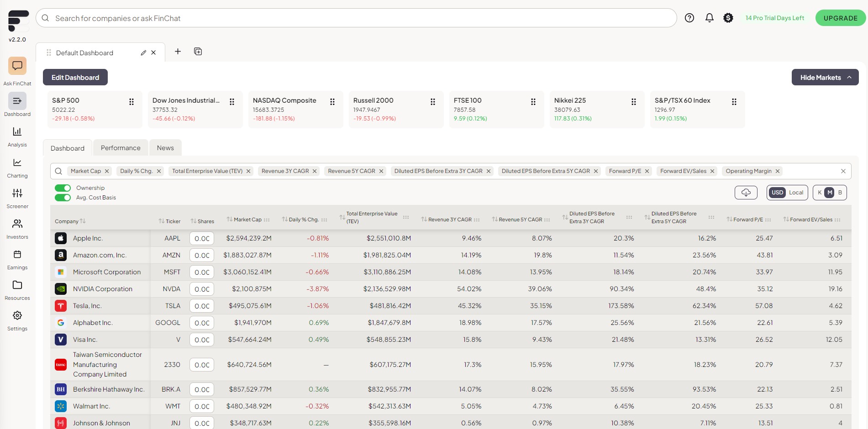Click the company search bar at top

(356, 18)
